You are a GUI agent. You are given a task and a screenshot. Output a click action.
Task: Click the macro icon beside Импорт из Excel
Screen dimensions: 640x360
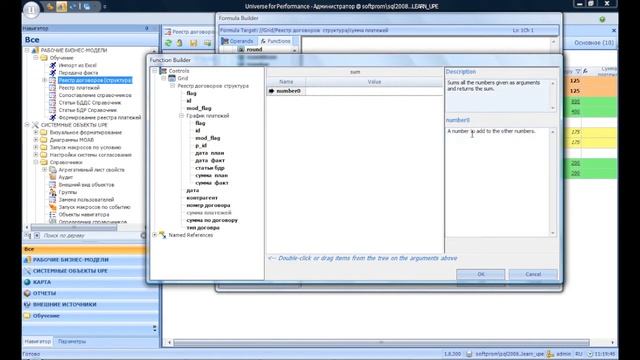click(53, 65)
